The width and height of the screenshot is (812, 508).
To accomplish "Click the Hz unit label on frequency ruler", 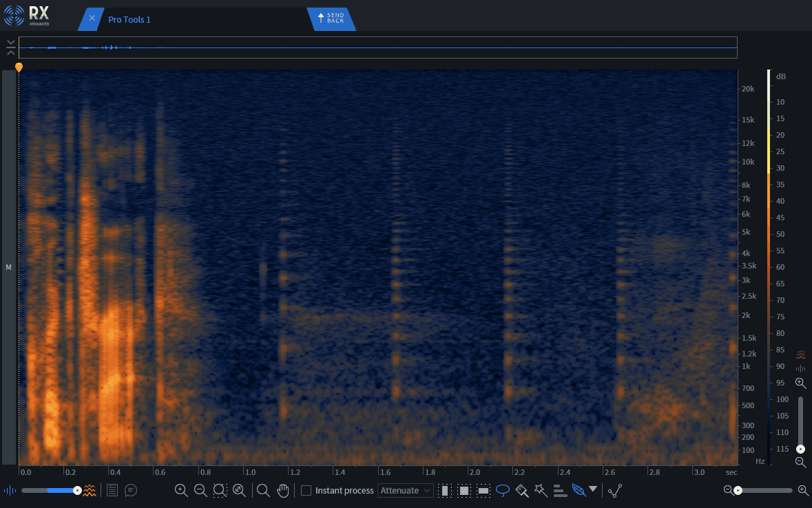I will [760, 461].
